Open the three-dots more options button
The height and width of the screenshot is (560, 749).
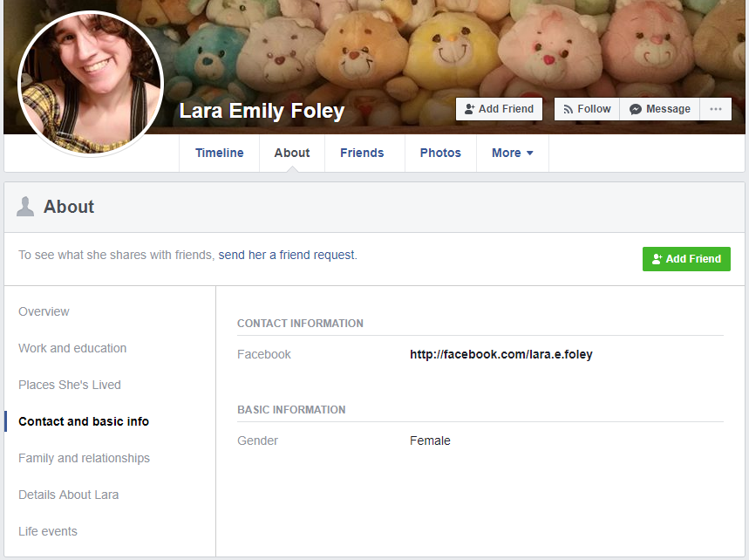click(x=716, y=109)
